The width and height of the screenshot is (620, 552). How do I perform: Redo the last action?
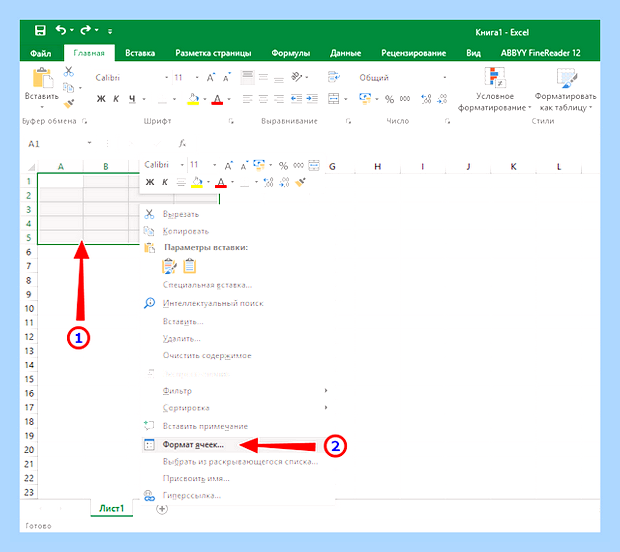coord(85,30)
